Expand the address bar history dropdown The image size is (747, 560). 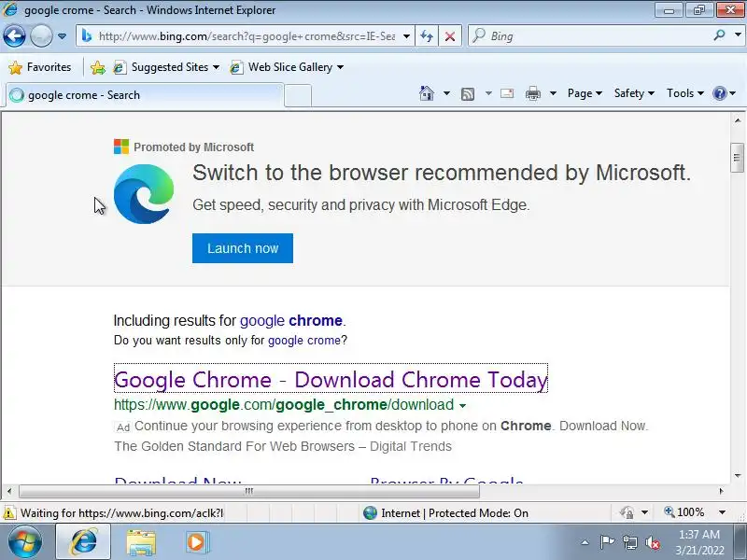coord(406,36)
